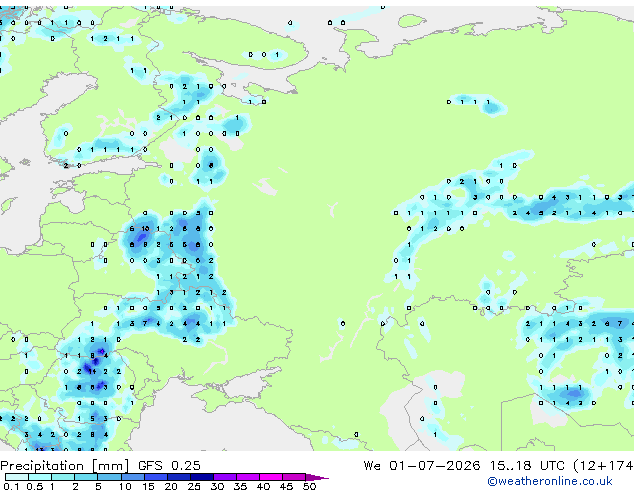The image size is (634, 490).
Task: Click the arrow swatch above 50 mm
Action: pyautogui.click(x=317, y=477)
